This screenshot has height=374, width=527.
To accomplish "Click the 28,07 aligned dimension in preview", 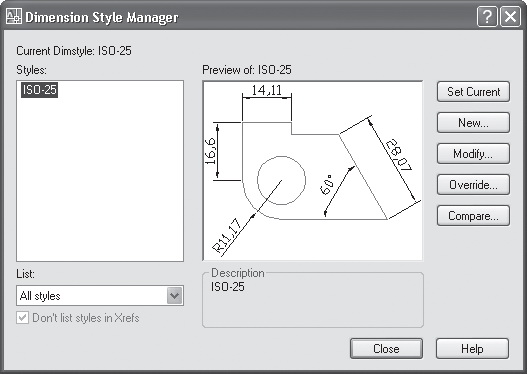I will coord(399,155).
